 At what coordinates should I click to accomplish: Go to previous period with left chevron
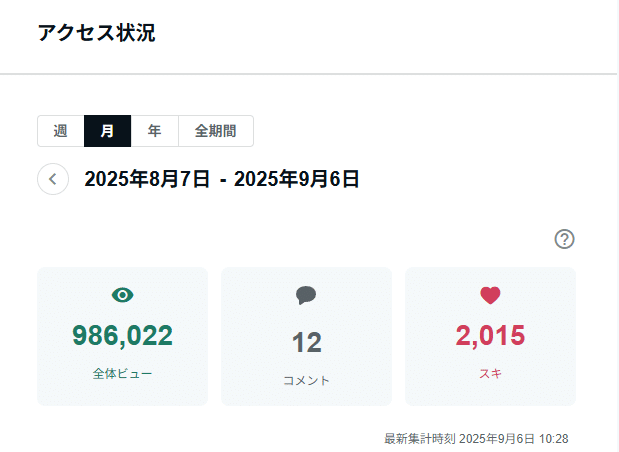point(53,179)
